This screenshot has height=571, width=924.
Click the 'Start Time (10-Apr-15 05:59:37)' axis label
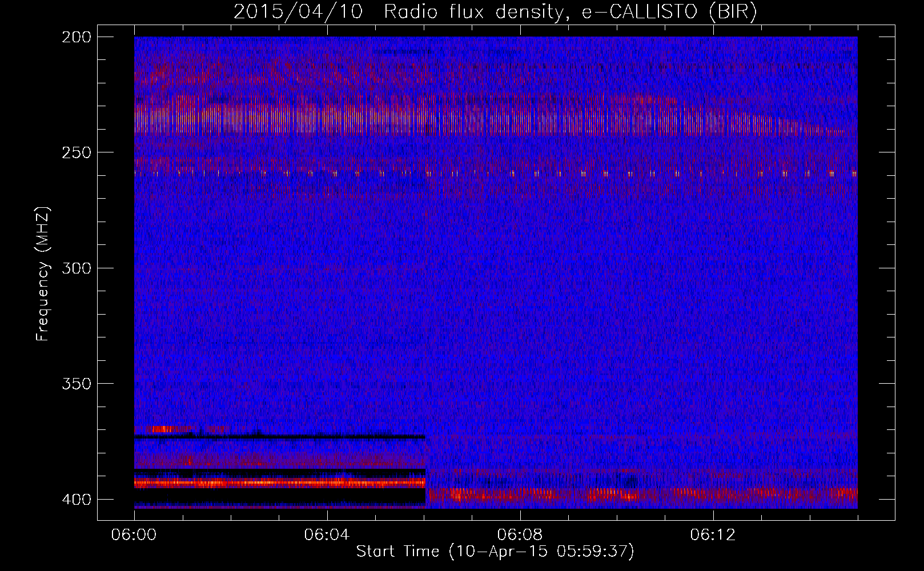495,552
